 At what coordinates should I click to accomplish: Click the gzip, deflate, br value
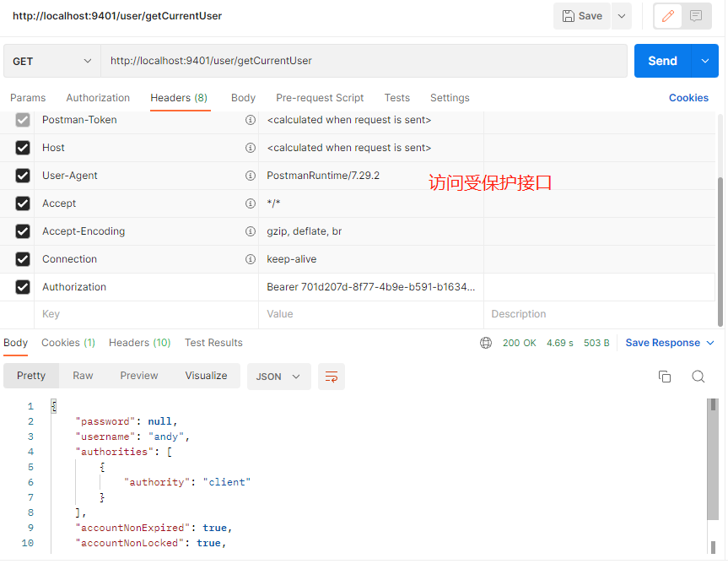pyautogui.click(x=305, y=231)
